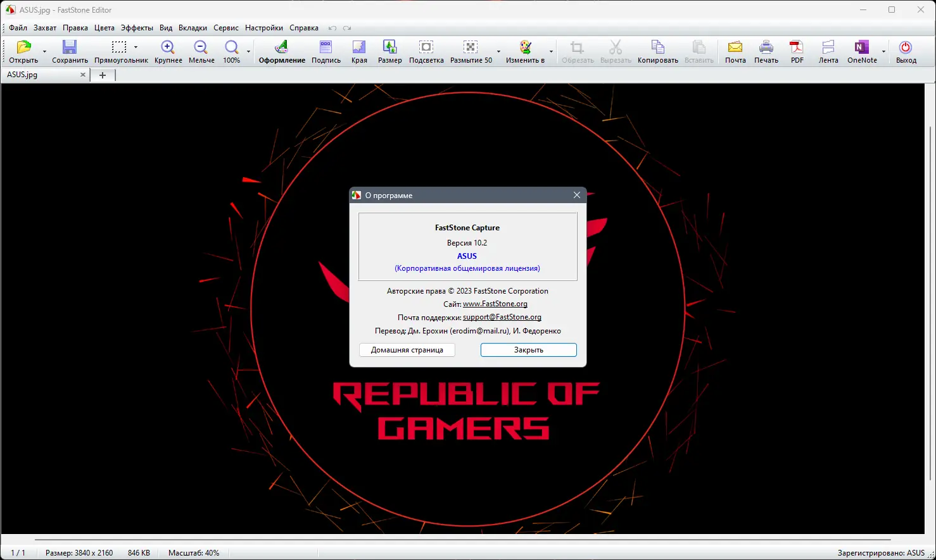Click the horizontal scrollbar under image
Image resolution: width=936 pixels, height=560 pixels.
462,540
